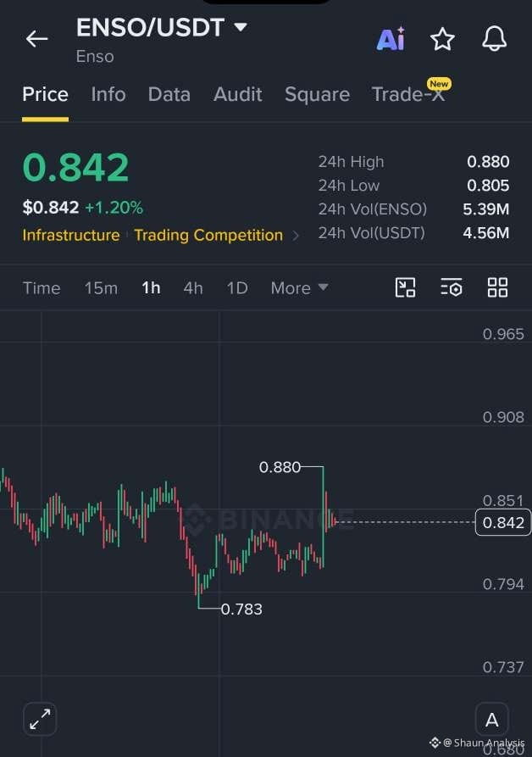Click the 24h Vol(ENSO) value 5.39M
The image size is (532, 757).
pos(485,209)
